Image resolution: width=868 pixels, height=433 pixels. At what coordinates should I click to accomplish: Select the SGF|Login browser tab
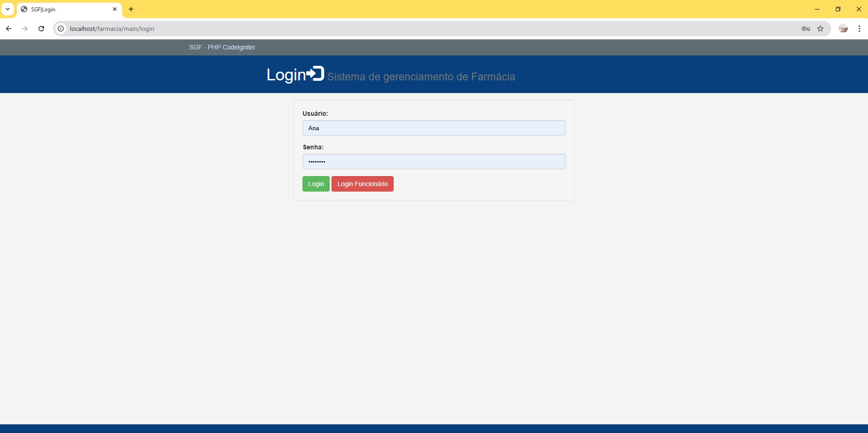click(68, 9)
